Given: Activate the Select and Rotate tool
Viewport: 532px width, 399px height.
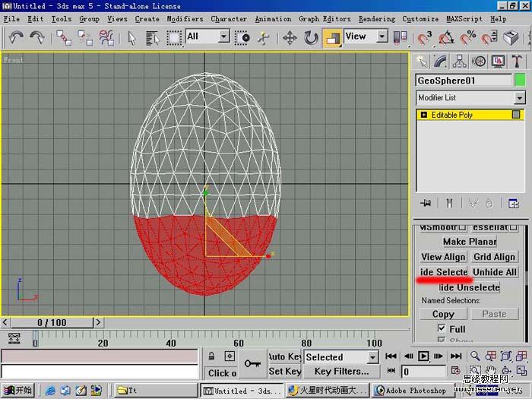Looking at the screenshot, I should click(311, 38).
